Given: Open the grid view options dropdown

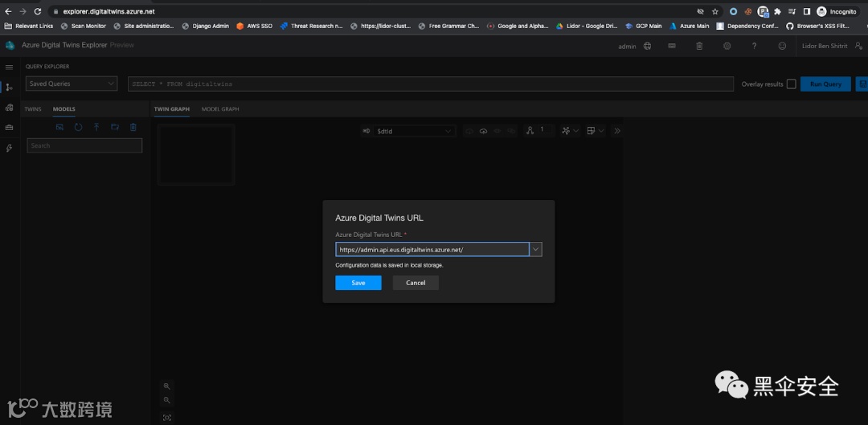Looking at the screenshot, I should pyautogui.click(x=596, y=131).
